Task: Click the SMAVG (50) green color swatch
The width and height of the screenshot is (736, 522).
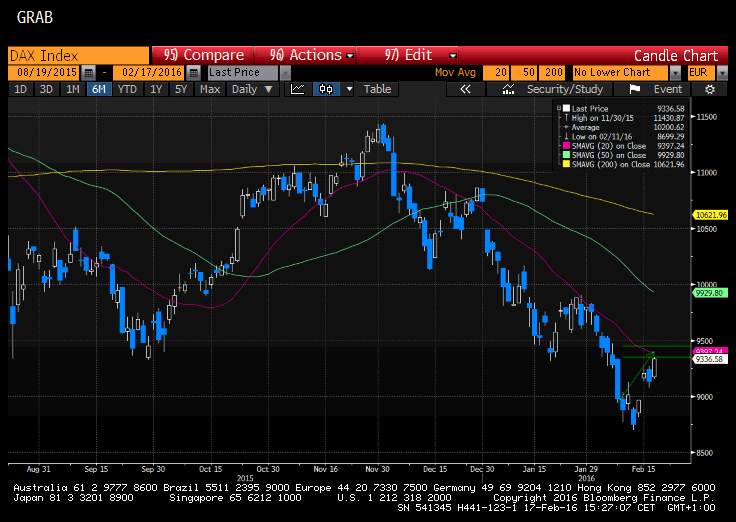Action: point(567,155)
